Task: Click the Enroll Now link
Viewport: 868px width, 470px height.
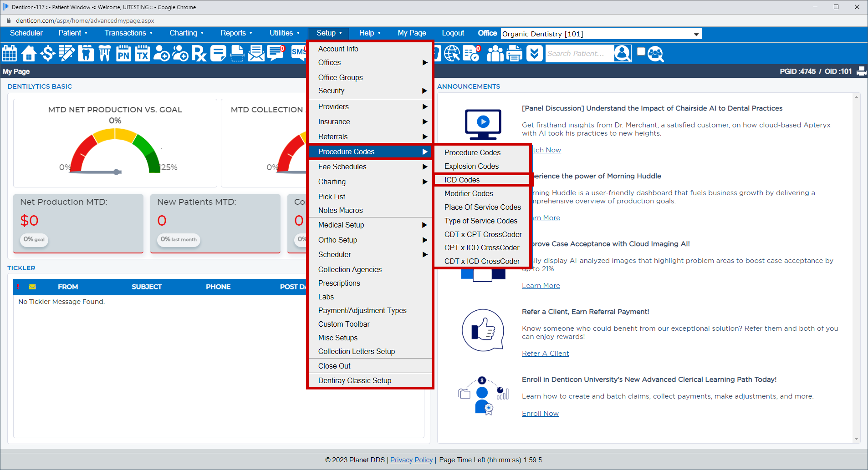Action: pos(540,413)
